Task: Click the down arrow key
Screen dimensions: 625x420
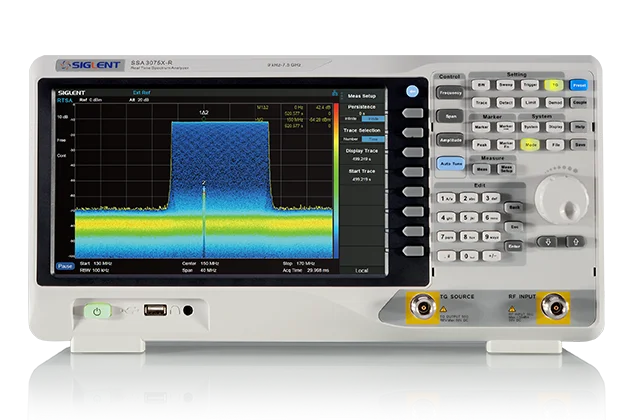Action: point(548,242)
